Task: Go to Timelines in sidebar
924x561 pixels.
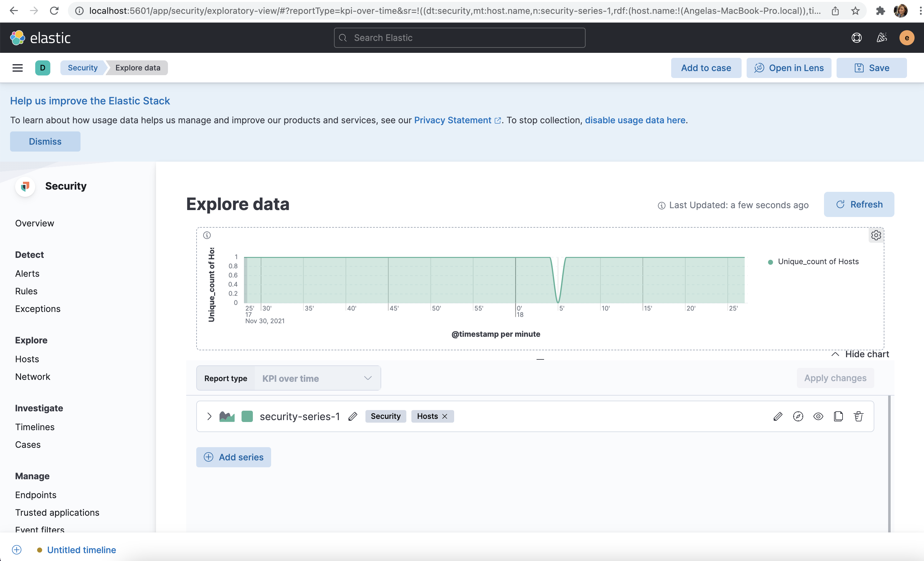Action: point(35,427)
